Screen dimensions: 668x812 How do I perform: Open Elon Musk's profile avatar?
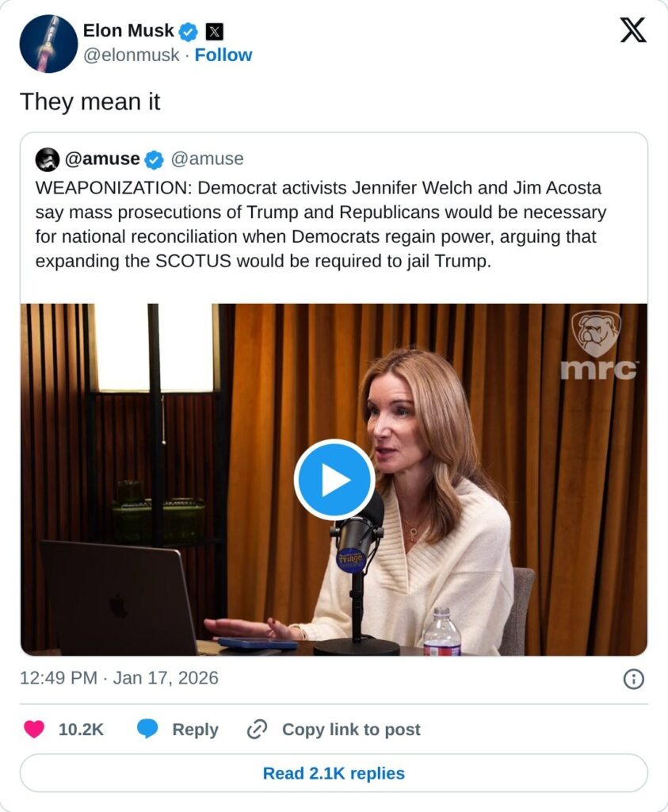48,44
